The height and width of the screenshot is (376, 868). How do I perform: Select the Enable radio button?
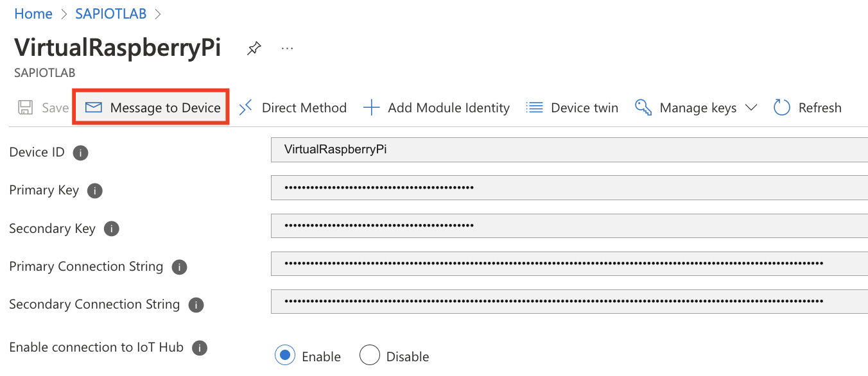(284, 355)
